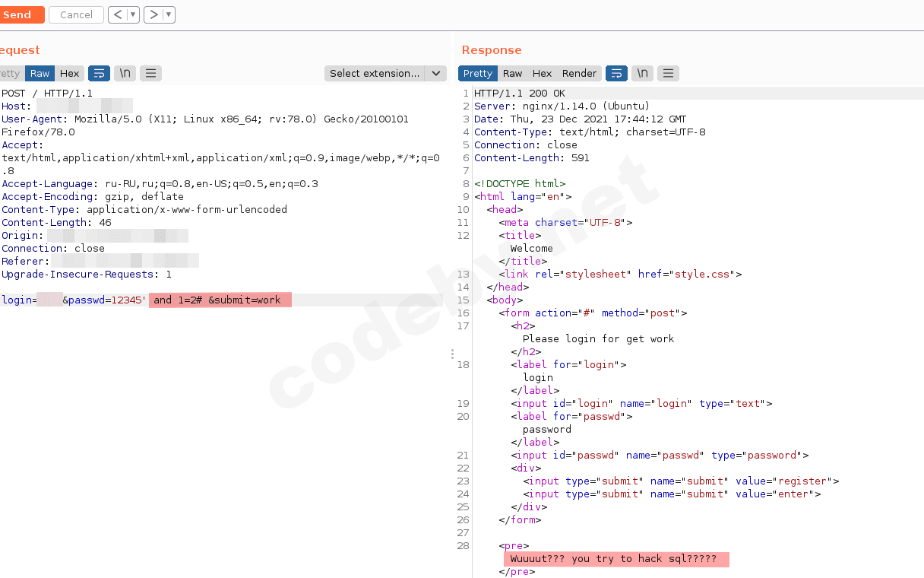Click the Server: nginx/1.14.0 header

point(562,106)
